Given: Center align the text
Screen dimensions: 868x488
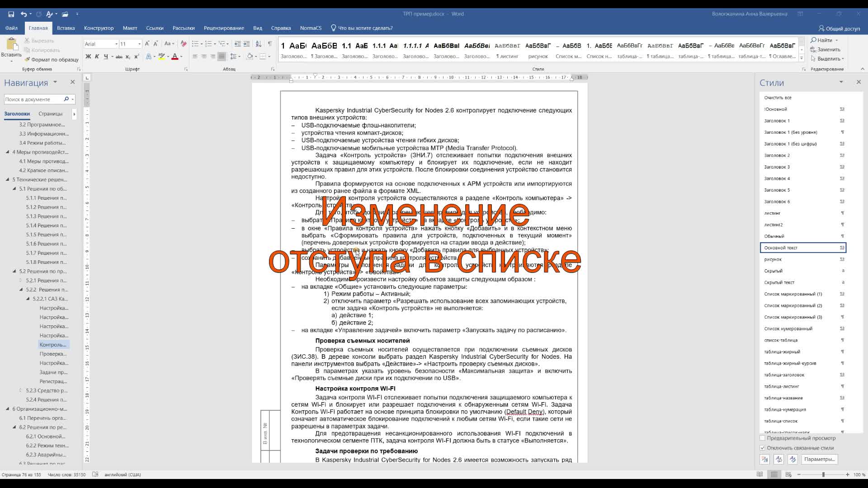Looking at the screenshot, I should (x=204, y=56).
